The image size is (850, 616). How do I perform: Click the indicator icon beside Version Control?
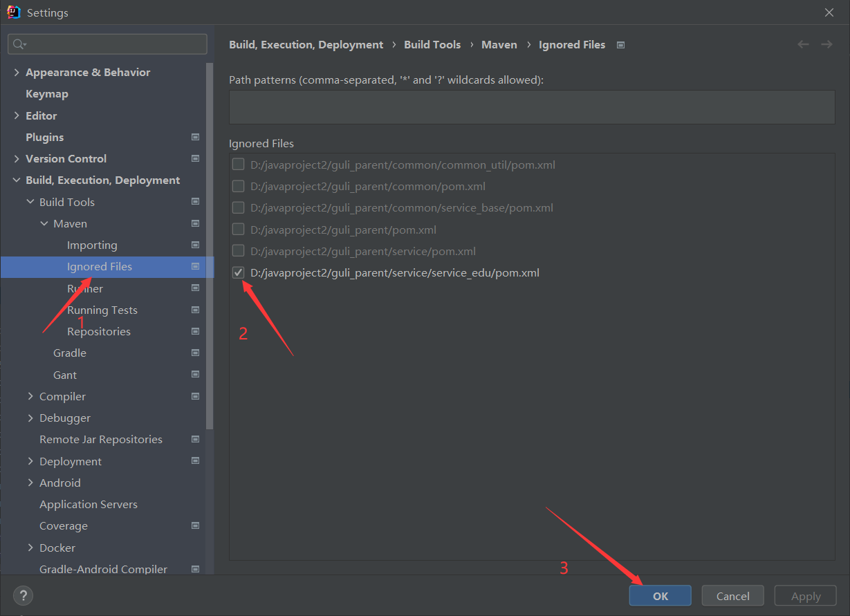[x=195, y=158]
